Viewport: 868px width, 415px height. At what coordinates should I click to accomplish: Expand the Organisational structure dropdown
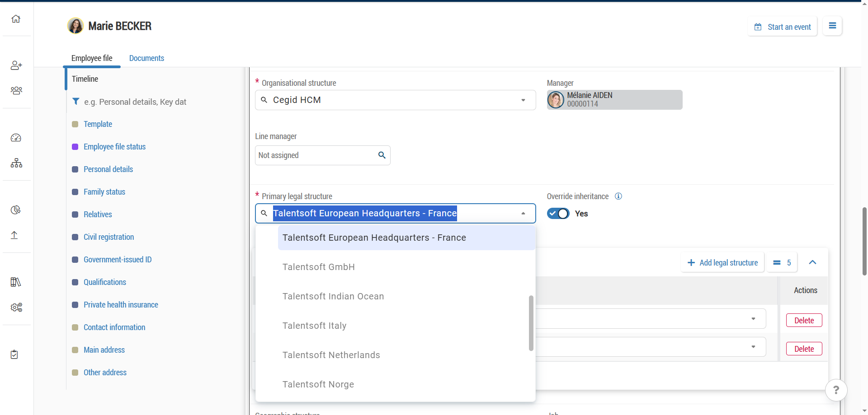[x=523, y=100]
